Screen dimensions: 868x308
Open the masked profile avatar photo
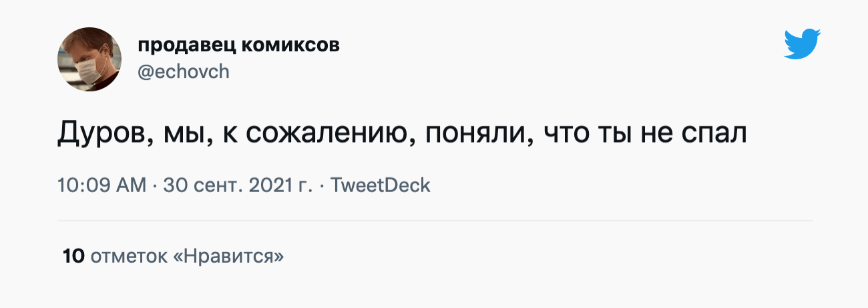click(x=89, y=61)
